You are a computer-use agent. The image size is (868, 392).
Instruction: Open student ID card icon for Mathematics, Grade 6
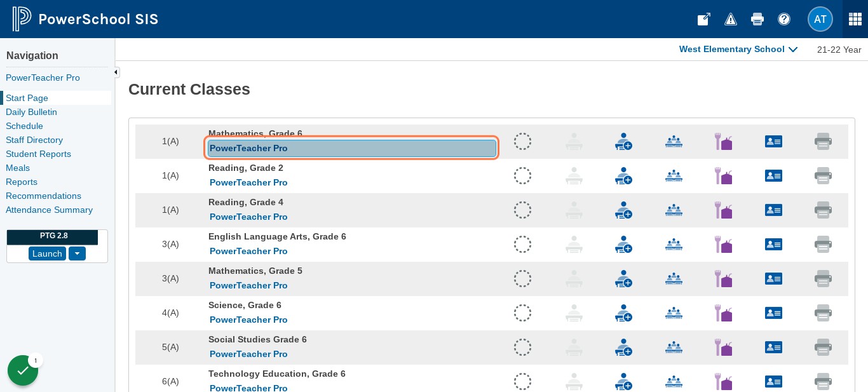(x=773, y=142)
